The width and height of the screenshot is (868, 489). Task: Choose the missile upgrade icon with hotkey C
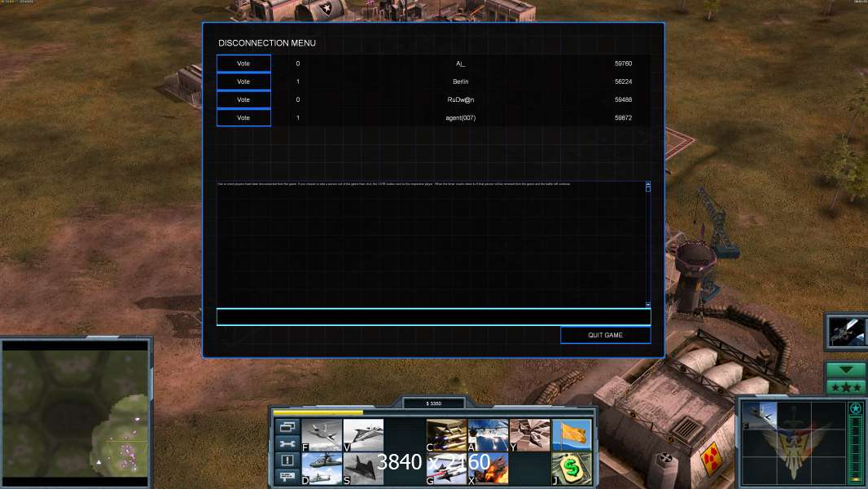pyautogui.click(x=446, y=434)
